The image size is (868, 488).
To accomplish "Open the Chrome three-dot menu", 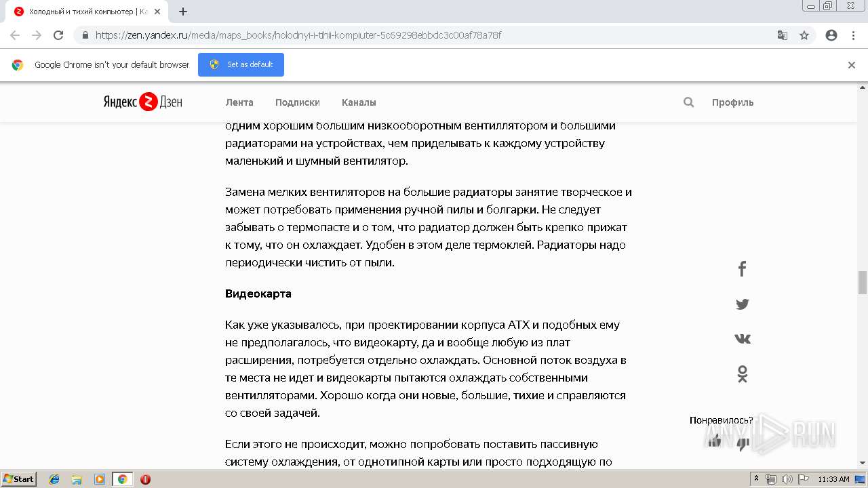I will (853, 35).
